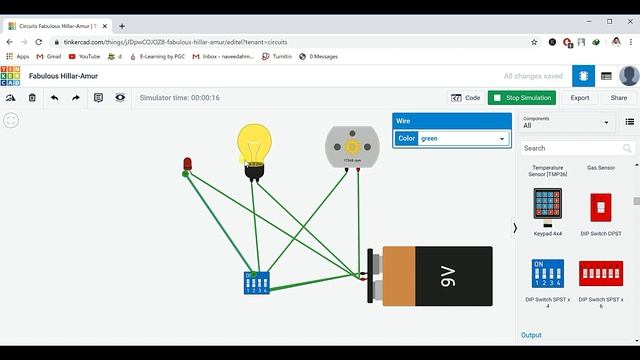Screen dimensions: 640x360
Task: Click the DC motor on the canvas
Action: (352, 147)
